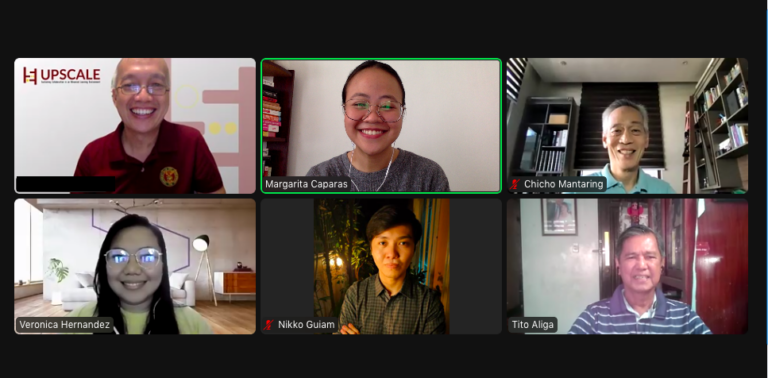Click the empty black area above the gallery
The image size is (768, 378).
pos(382,27)
